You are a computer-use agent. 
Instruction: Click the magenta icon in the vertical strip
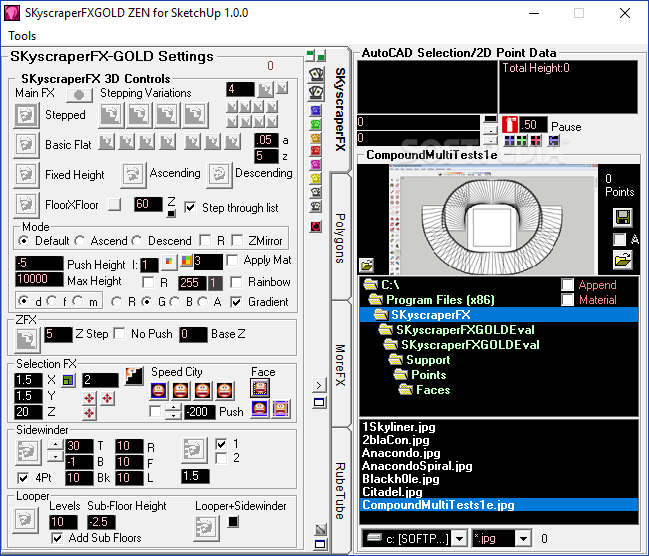click(315, 165)
